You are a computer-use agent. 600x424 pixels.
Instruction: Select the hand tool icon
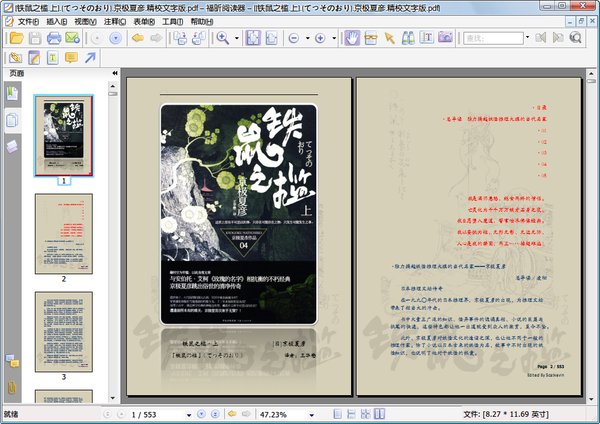(x=352, y=38)
